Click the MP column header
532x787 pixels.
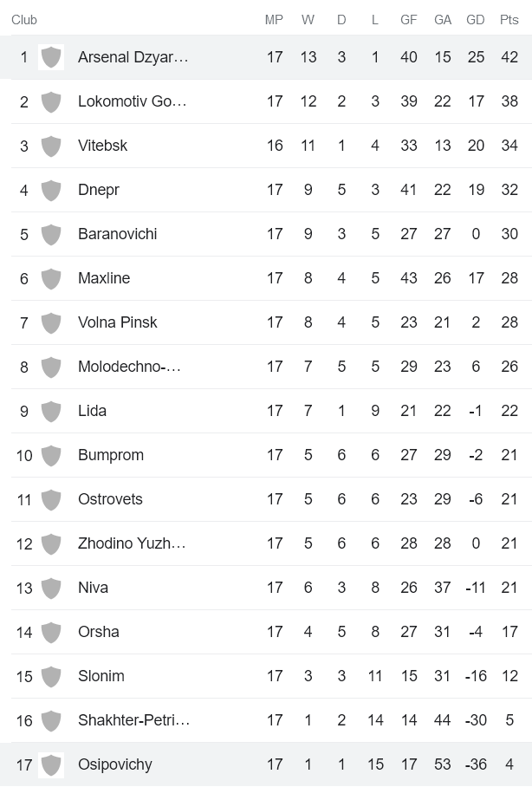(x=274, y=20)
